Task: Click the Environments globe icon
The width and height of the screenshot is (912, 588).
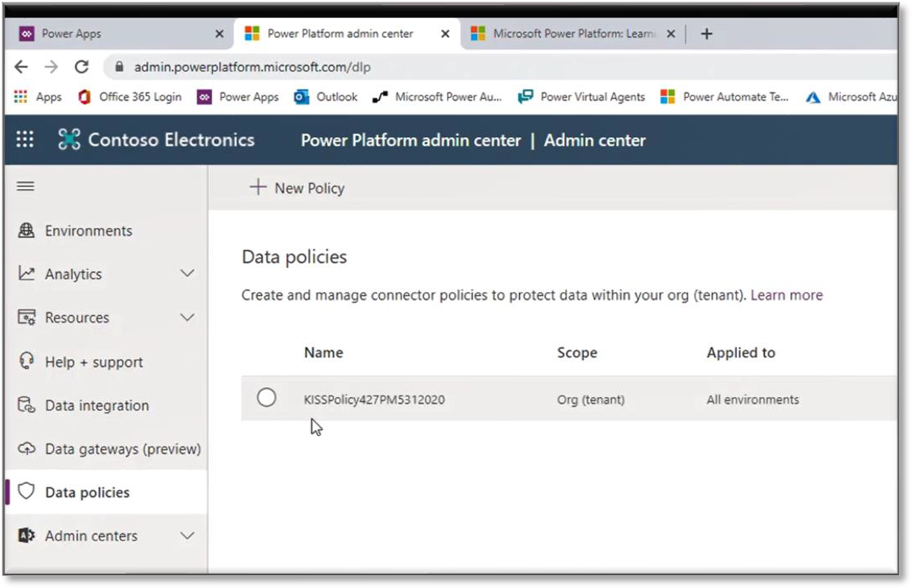Action: pos(26,231)
